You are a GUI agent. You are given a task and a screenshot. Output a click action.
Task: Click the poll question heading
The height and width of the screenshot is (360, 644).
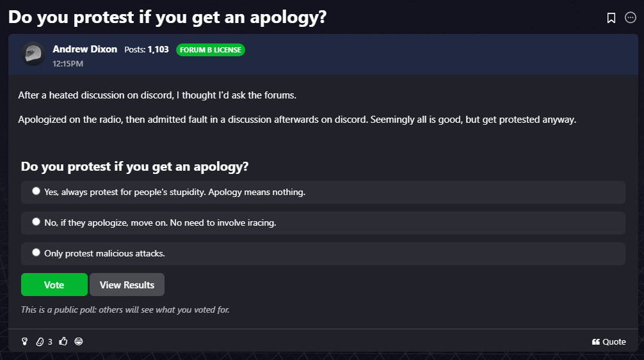coord(134,167)
